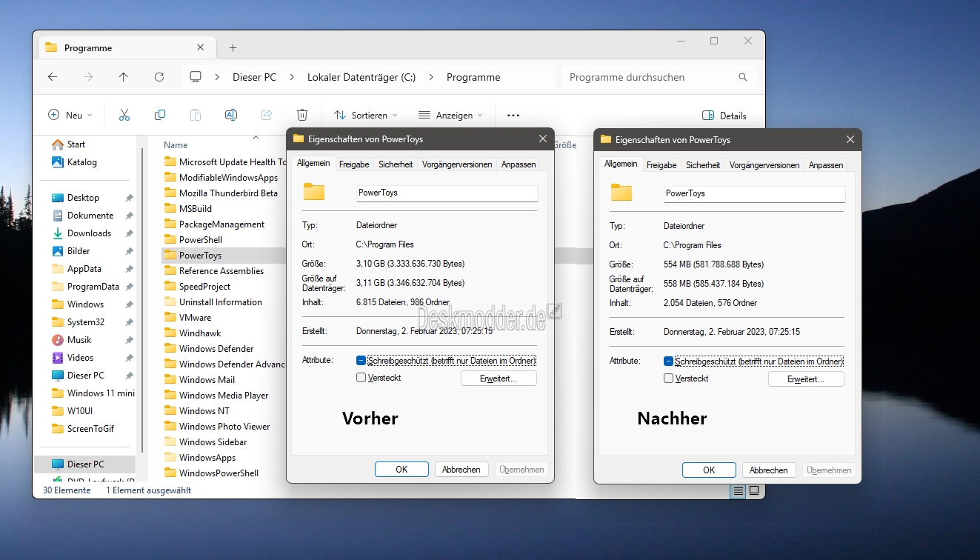Click the Copy icon in toolbar

(160, 115)
